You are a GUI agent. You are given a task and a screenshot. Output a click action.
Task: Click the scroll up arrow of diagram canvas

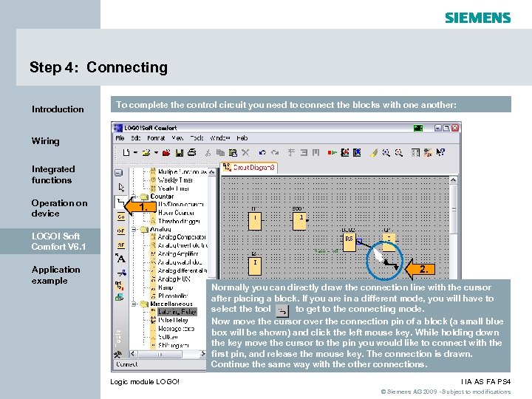click(x=453, y=180)
